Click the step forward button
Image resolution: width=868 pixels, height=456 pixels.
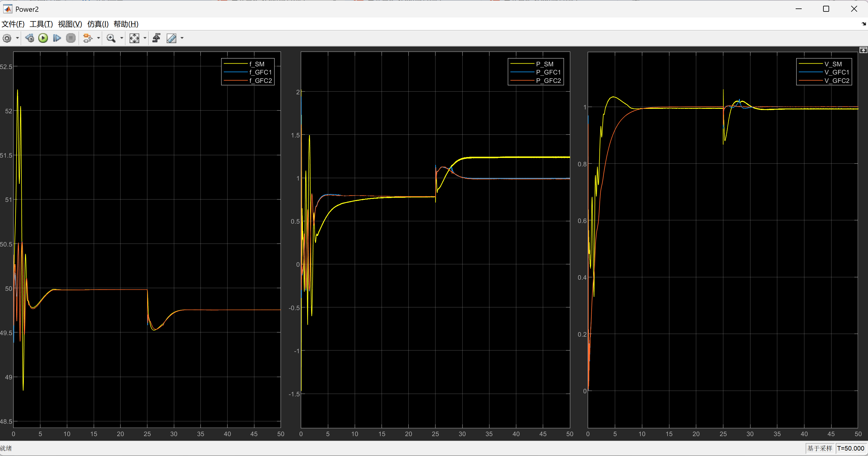coord(57,38)
